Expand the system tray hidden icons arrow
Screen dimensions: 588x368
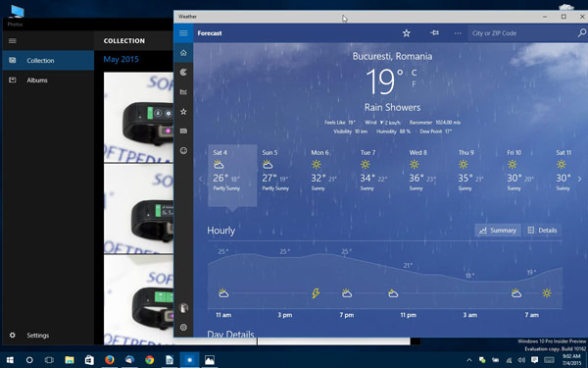[x=468, y=360]
